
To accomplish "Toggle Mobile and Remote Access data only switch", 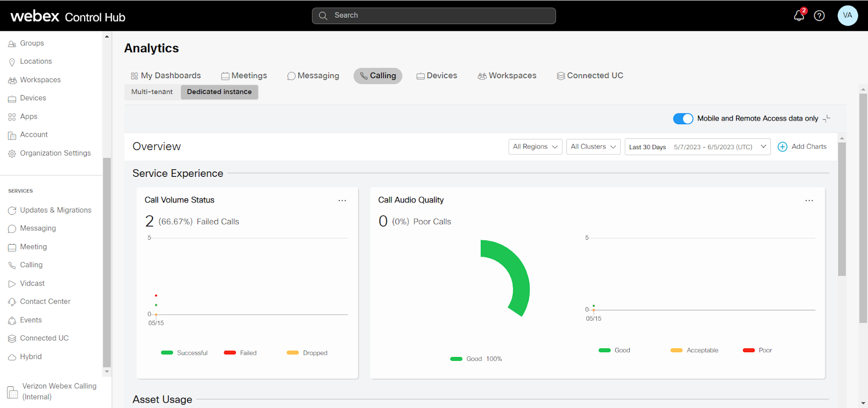I will pyautogui.click(x=683, y=118).
